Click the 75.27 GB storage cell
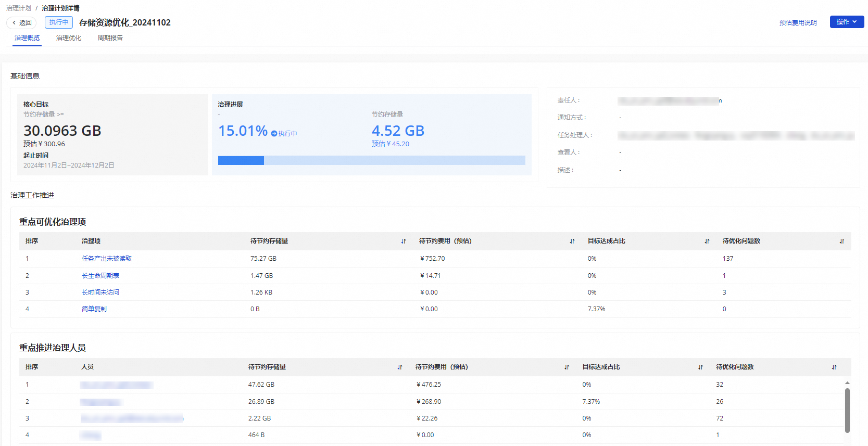Screen dimensions: 868x446 263,259
